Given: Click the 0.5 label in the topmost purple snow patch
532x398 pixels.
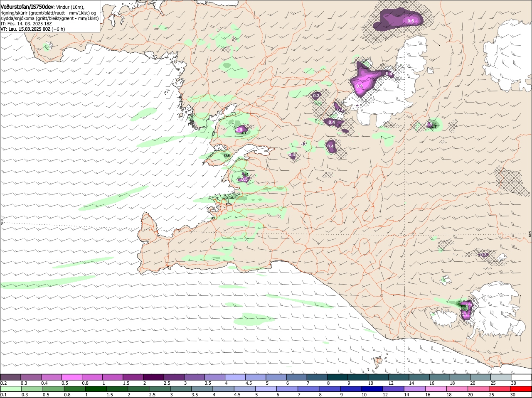Looking at the screenshot, I should click(411, 21).
